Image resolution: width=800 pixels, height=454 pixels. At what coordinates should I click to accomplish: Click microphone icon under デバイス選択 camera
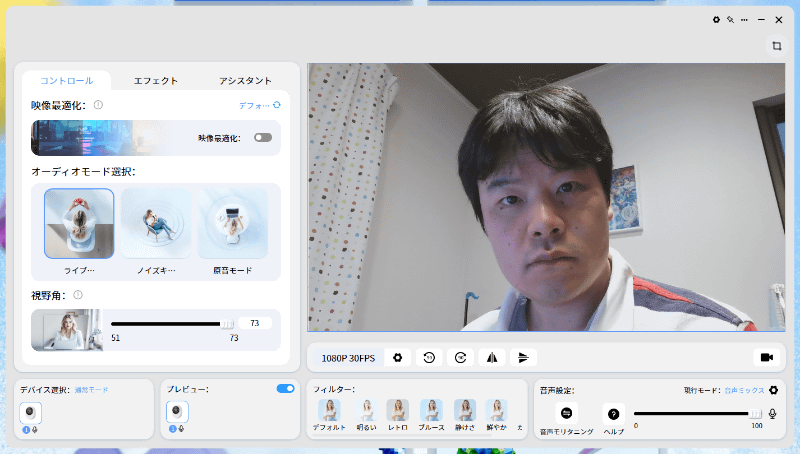click(x=35, y=430)
